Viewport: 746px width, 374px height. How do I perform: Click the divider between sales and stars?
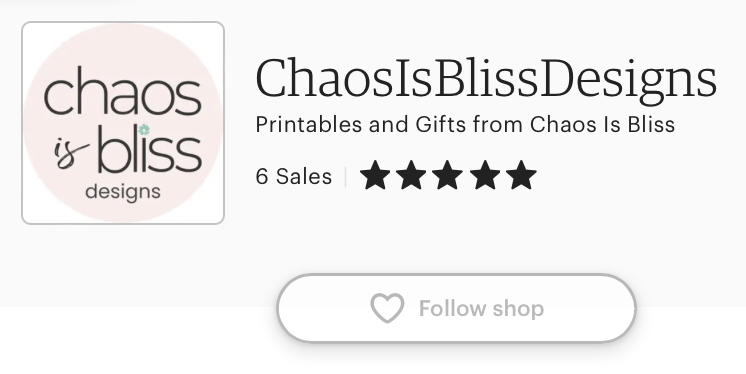pos(345,177)
